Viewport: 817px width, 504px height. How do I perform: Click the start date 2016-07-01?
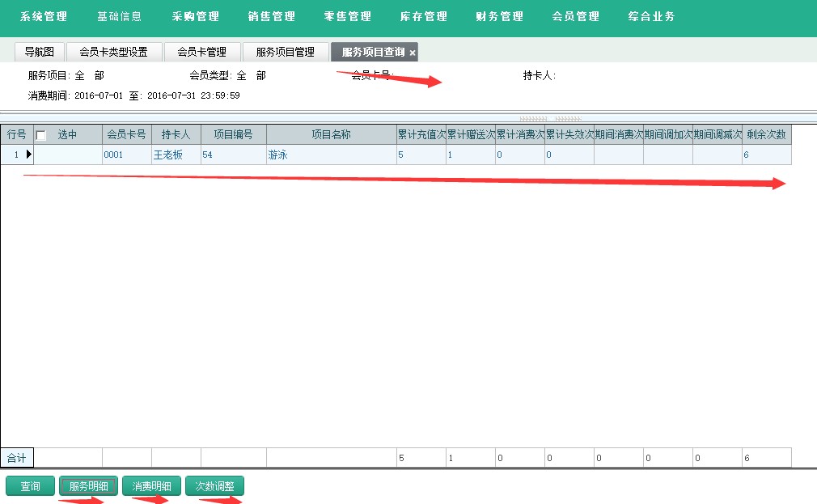(x=99, y=95)
